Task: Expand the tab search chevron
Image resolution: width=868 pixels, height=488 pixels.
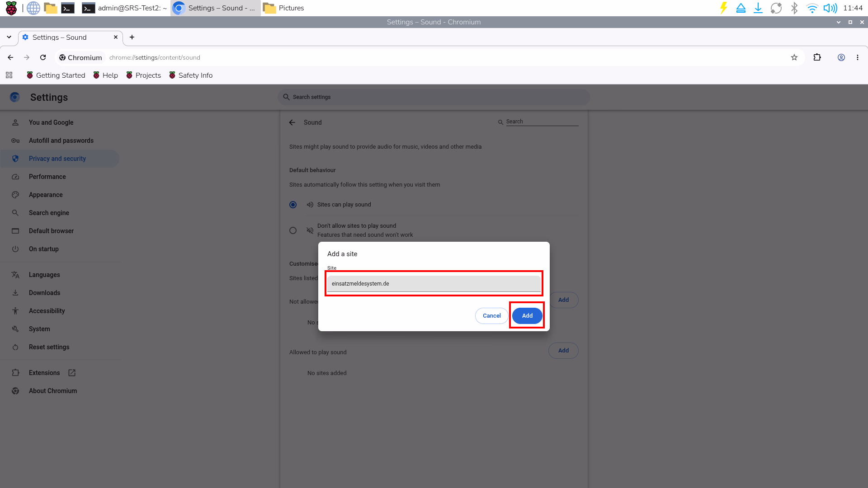Action: (x=9, y=37)
